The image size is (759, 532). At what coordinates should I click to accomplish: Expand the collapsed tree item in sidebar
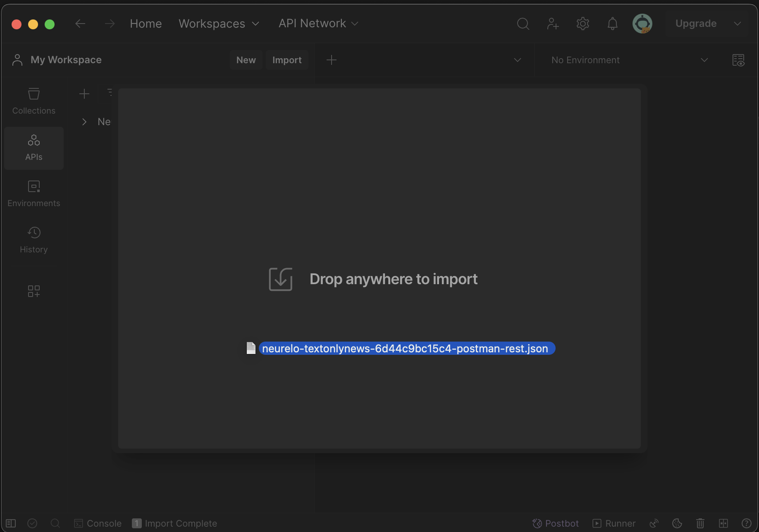pyautogui.click(x=84, y=122)
